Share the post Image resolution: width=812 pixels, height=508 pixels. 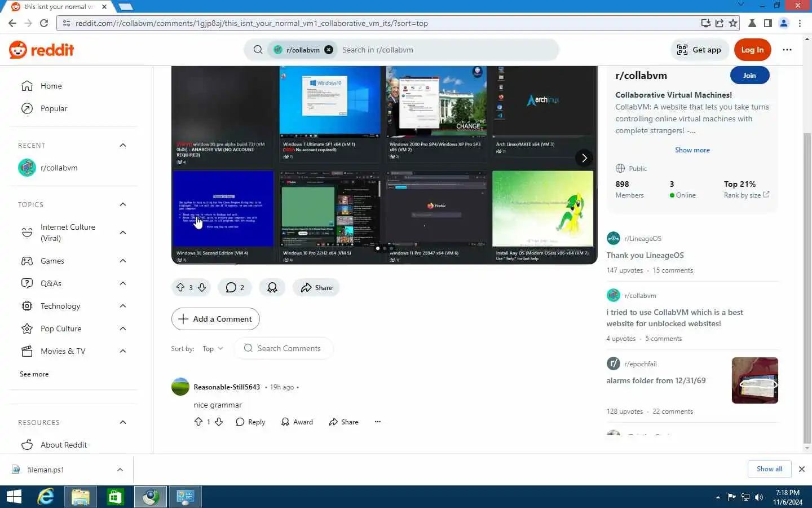pyautogui.click(x=316, y=287)
